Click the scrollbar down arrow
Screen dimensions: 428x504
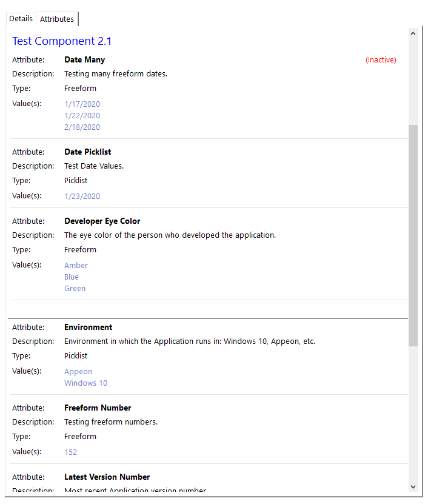[x=413, y=486]
